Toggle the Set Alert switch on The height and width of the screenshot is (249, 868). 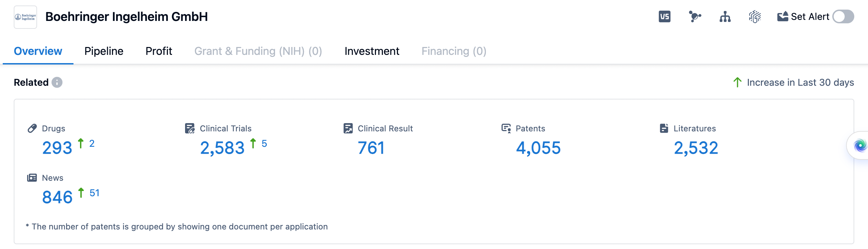pos(843,16)
